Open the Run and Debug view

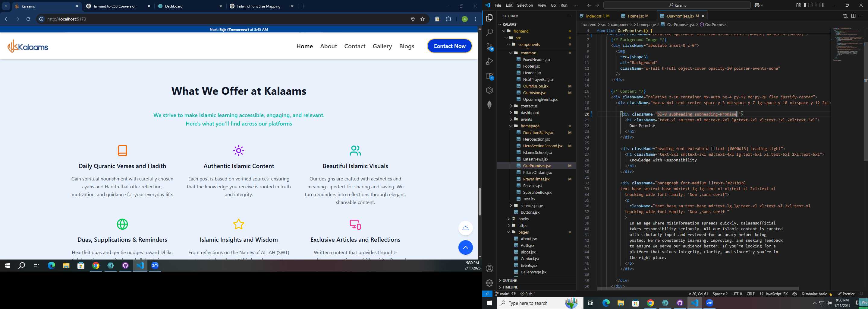pyautogui.click(x=489, y=61)
